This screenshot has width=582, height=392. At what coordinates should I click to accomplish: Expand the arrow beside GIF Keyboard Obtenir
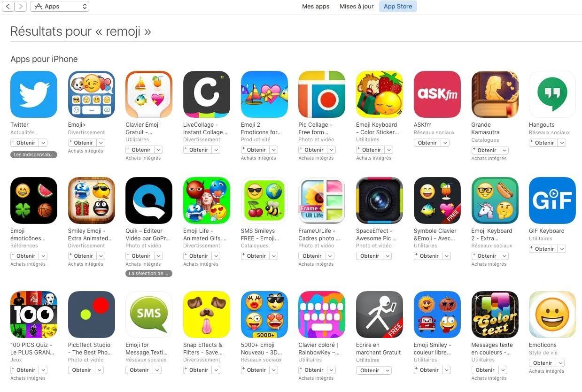click(562, 249)
